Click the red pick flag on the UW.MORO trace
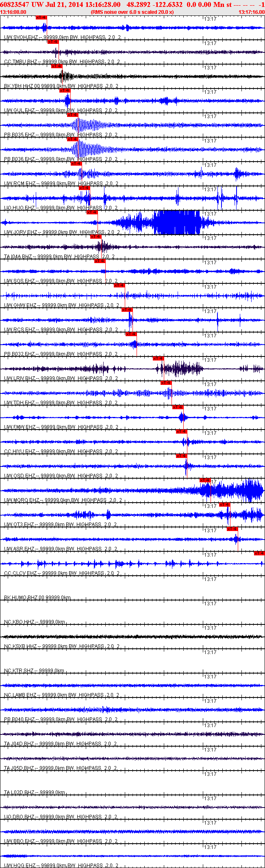The image size is (265, 868). 205,480
